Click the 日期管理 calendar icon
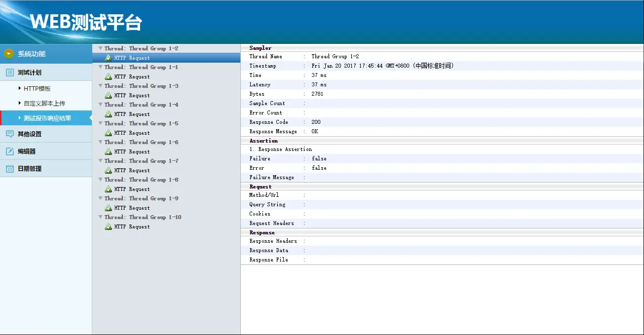This screenshot has height=335, width=644. coord(9,168)
